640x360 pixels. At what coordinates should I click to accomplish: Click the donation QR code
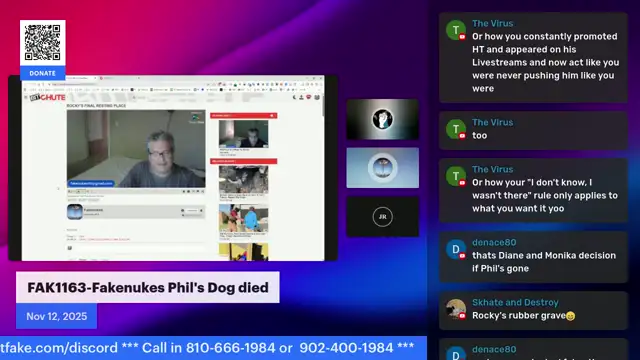coord(42,42)
